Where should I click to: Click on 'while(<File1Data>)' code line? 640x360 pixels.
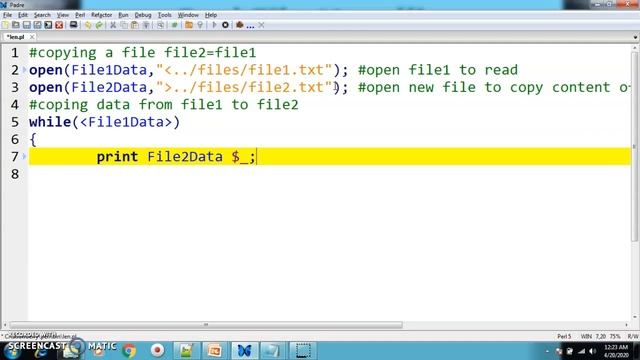point(104,122)
